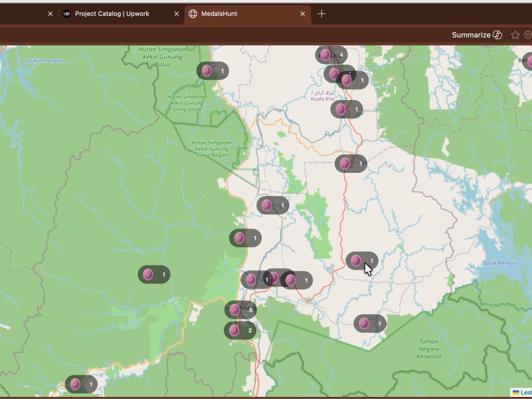Select the MedalsHunt tab
The width and height of the screenshot is (532, 399).
(x=248, y=14)
